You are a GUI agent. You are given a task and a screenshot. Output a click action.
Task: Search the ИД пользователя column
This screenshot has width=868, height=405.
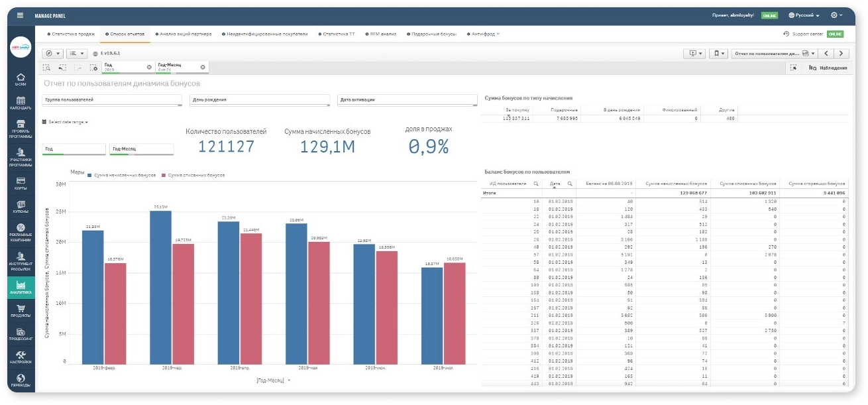(x=535, y=184)
